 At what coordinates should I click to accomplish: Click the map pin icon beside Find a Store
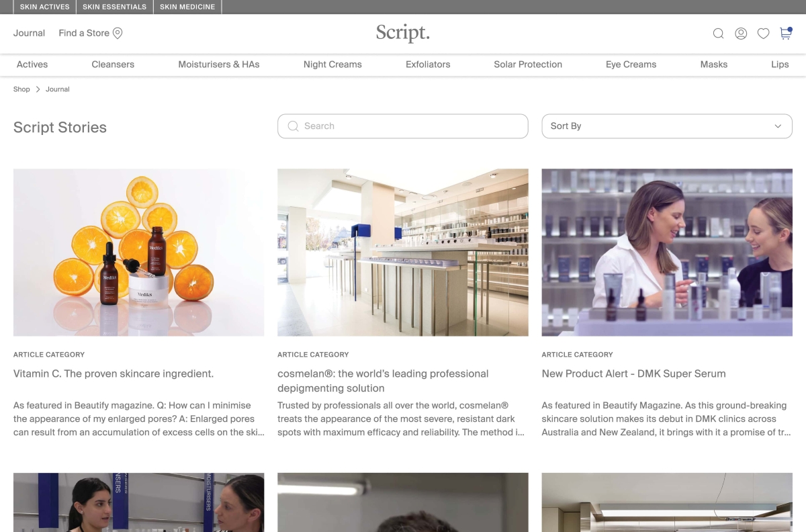[x=118, y=33]
